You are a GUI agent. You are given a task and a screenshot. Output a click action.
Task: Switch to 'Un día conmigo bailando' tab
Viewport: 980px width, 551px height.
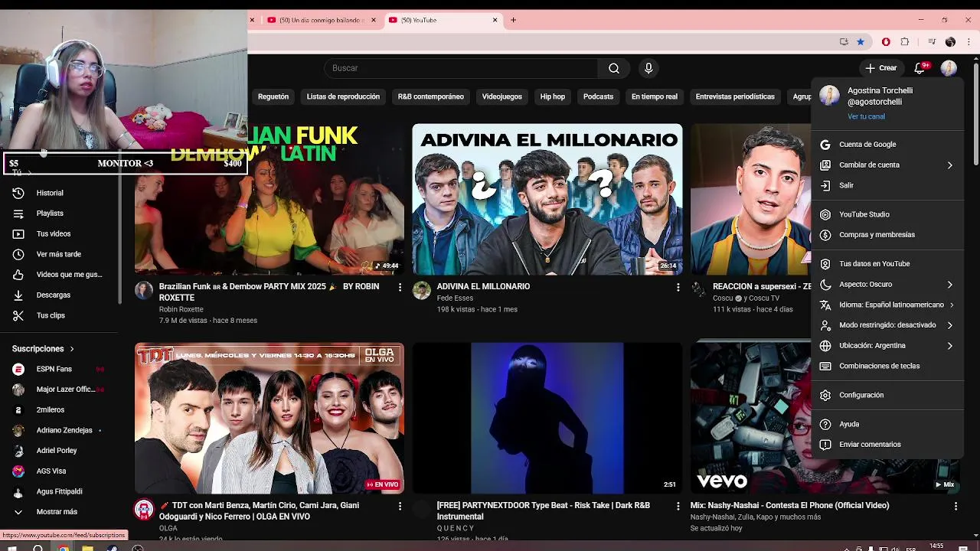click(322, 20)
